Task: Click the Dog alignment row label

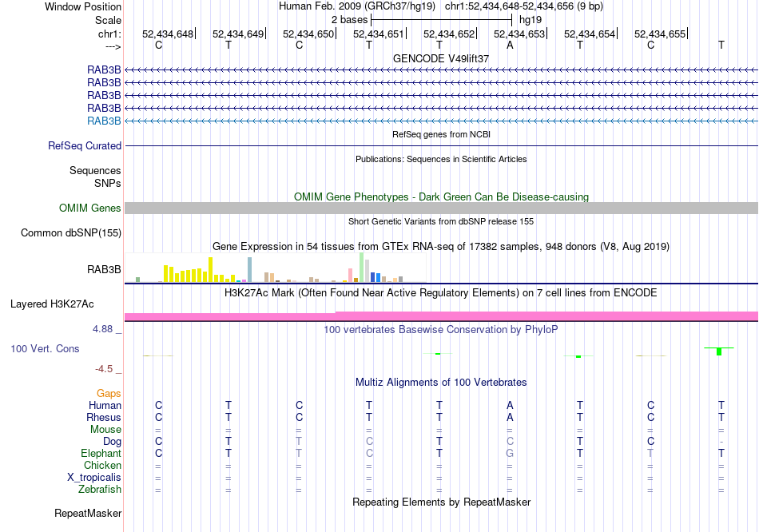Action: pos(112,442)
